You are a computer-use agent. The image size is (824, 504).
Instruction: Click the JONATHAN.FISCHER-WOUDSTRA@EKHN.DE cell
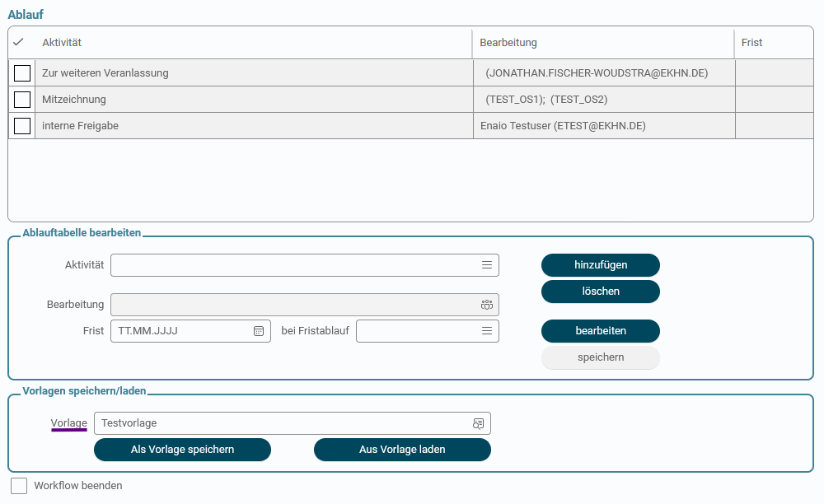(604, 73)
